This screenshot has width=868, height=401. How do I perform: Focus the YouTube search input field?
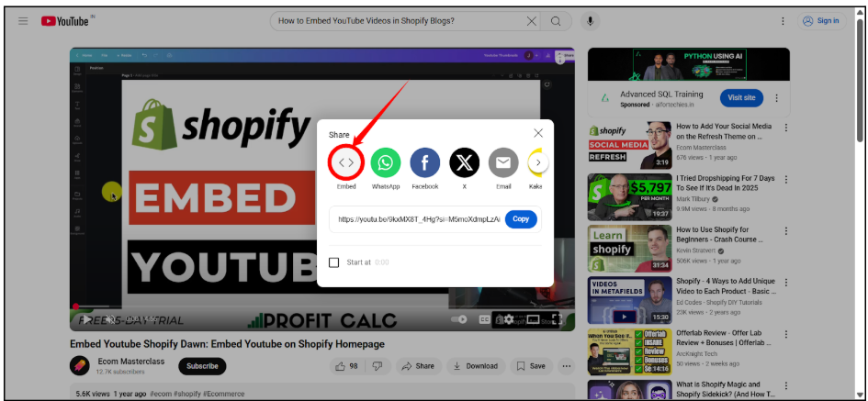(x=400, y=21)
